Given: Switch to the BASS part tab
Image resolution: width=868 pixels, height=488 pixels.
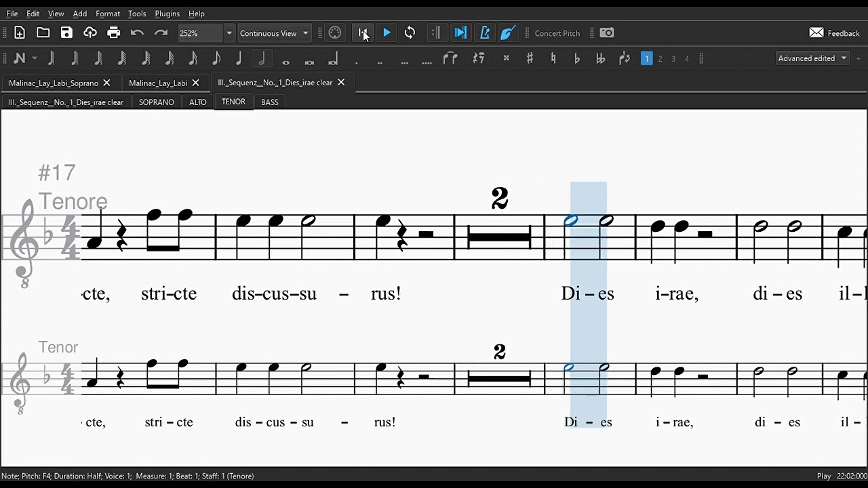Looking at the screenshot, I should coord(270,102).
